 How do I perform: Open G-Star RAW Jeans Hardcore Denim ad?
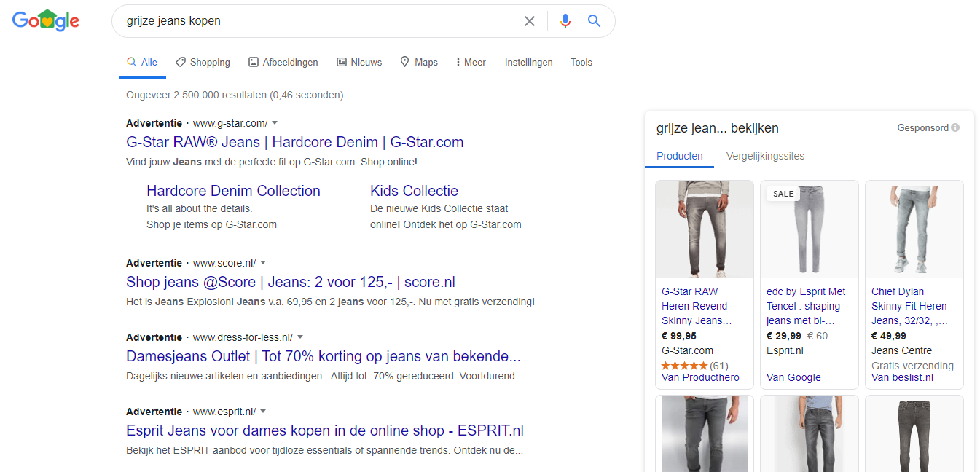coord(295,142)
